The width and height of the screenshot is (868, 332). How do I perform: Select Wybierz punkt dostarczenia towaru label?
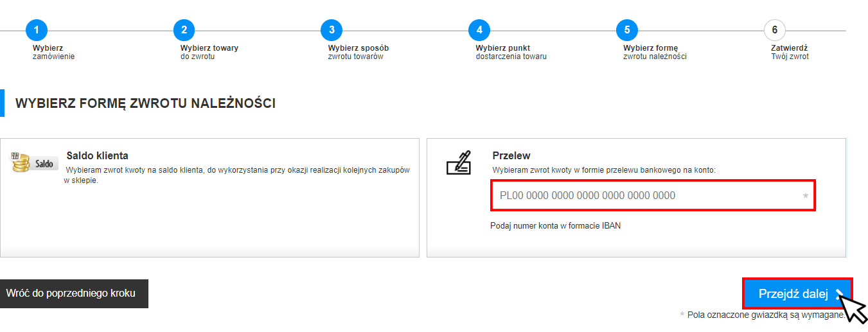(x=511, y=52)
